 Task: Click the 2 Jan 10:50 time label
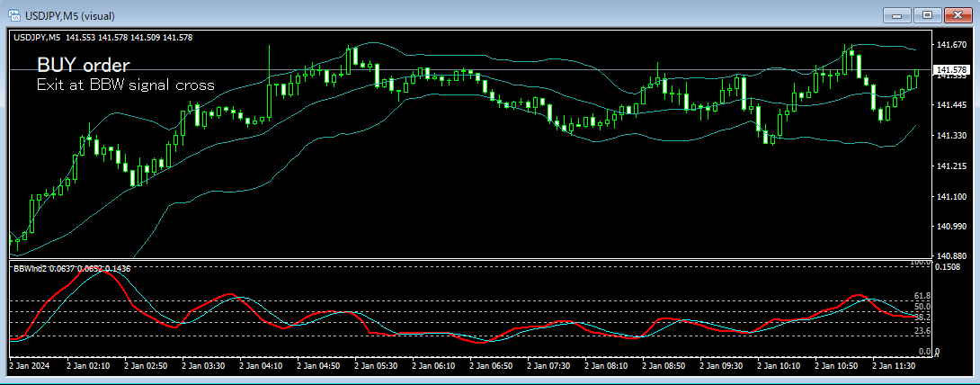pos(838,365)
